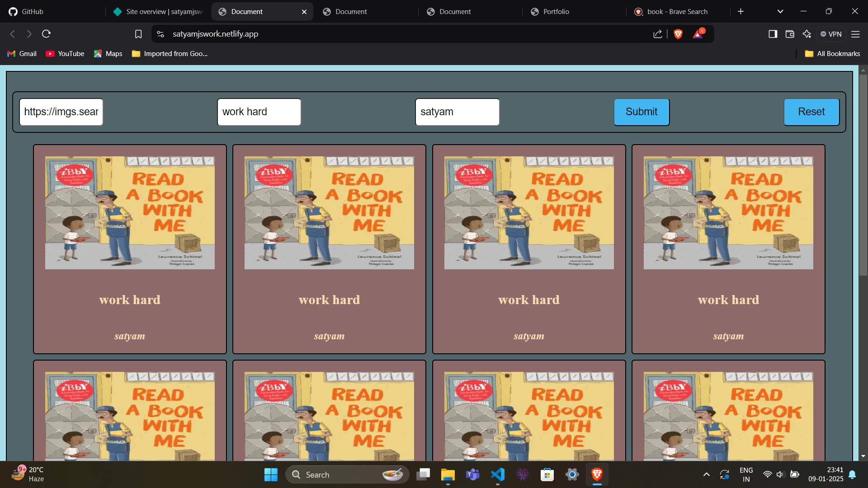Open the weather widget showing 20°C Haze
Image resolution: width=868 pixels, height=488 pixels.
pos(28,474)
